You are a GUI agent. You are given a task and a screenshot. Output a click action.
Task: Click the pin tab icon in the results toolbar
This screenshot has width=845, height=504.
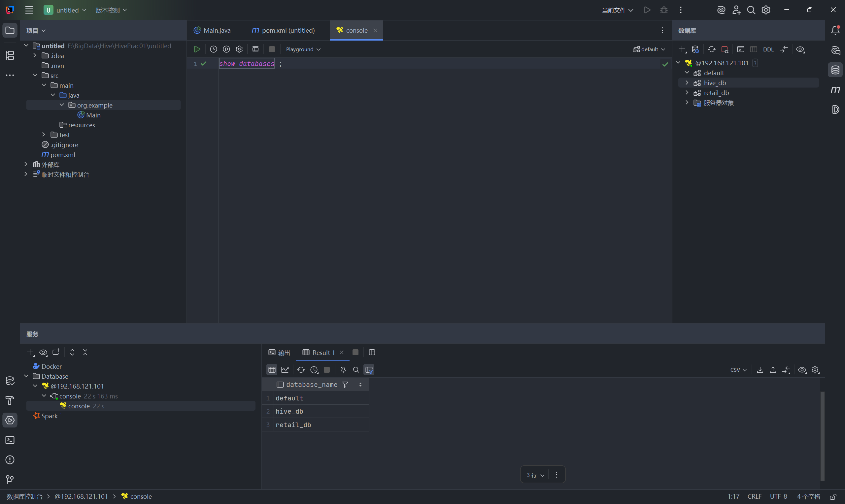click(343, 370)
